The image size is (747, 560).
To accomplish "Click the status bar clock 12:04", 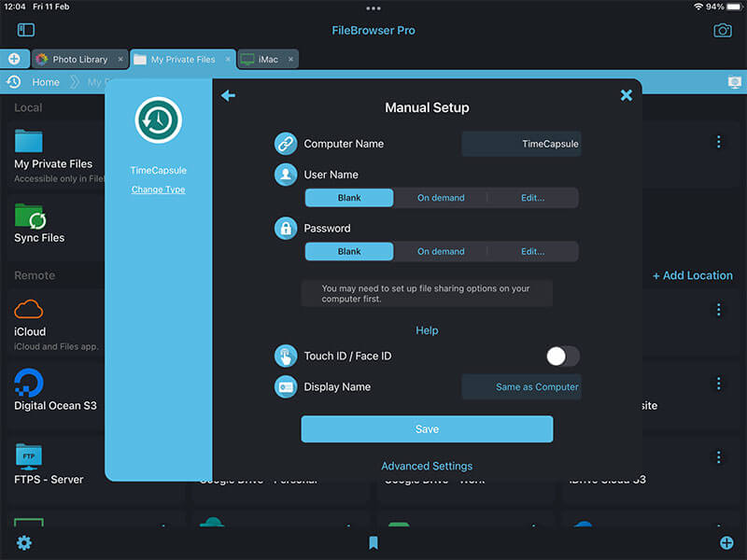I will point(15,7).
